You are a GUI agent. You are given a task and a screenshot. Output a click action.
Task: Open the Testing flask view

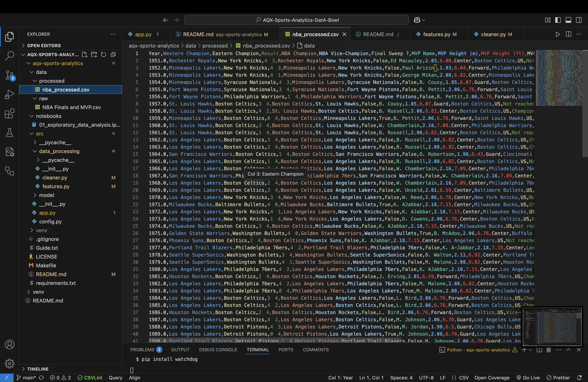9,133
